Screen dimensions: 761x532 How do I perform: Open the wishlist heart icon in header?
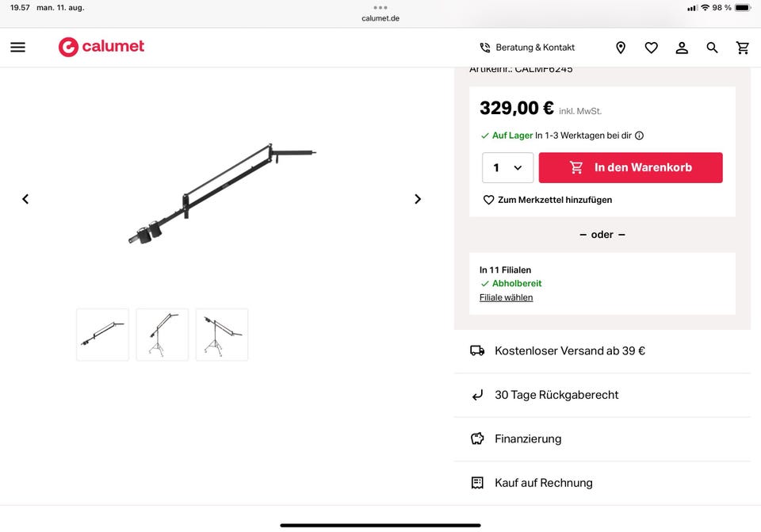click(652, 48)
